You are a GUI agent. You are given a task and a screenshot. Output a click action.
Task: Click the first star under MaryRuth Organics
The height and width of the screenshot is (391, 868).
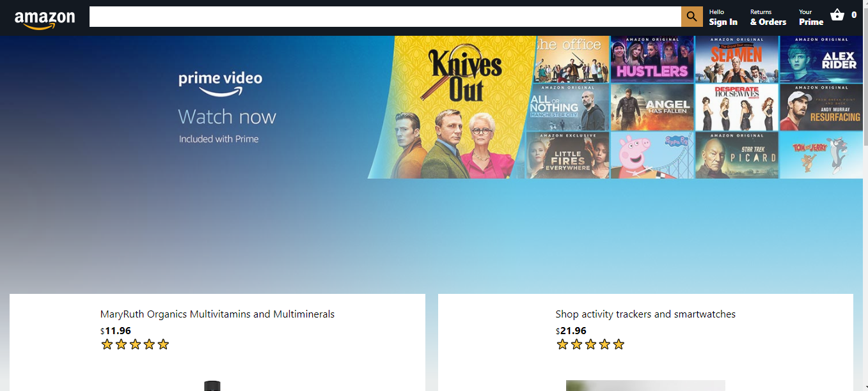pyautogui.click(x=107, y=344)
